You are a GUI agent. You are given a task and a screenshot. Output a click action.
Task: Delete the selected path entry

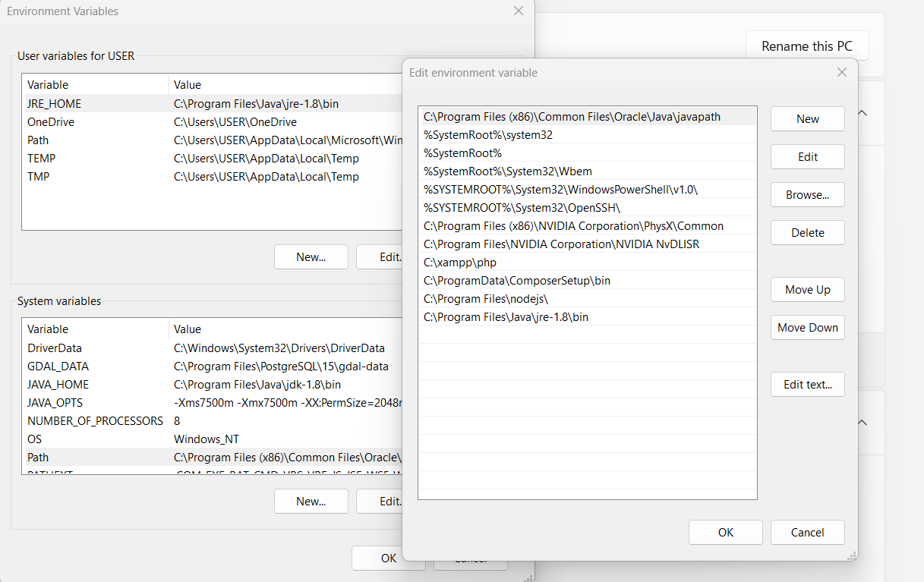[807, 233]
